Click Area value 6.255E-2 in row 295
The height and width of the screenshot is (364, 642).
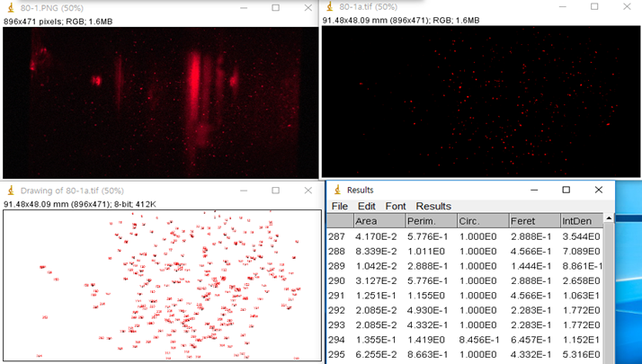tap(376, 354)
